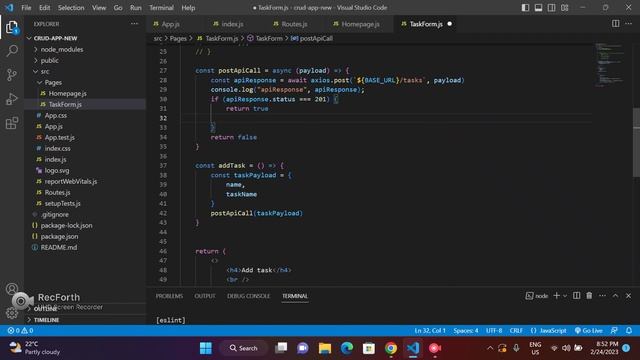The width and height of the screenshot is (640, 360).
Task: Maximize the panel with chevron up
Action: tap(615, 296)
